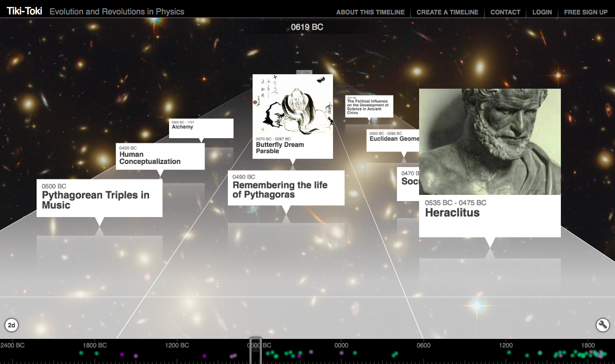Image resolution: width=615 pixels, height=364 pixels.
Task: Select the Alchemy event card
Action: 201,128
